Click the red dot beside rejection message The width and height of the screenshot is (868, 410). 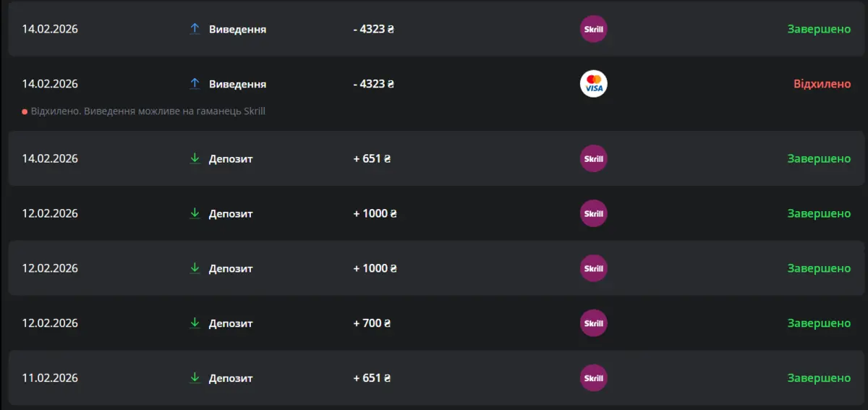tap(25, 112)
